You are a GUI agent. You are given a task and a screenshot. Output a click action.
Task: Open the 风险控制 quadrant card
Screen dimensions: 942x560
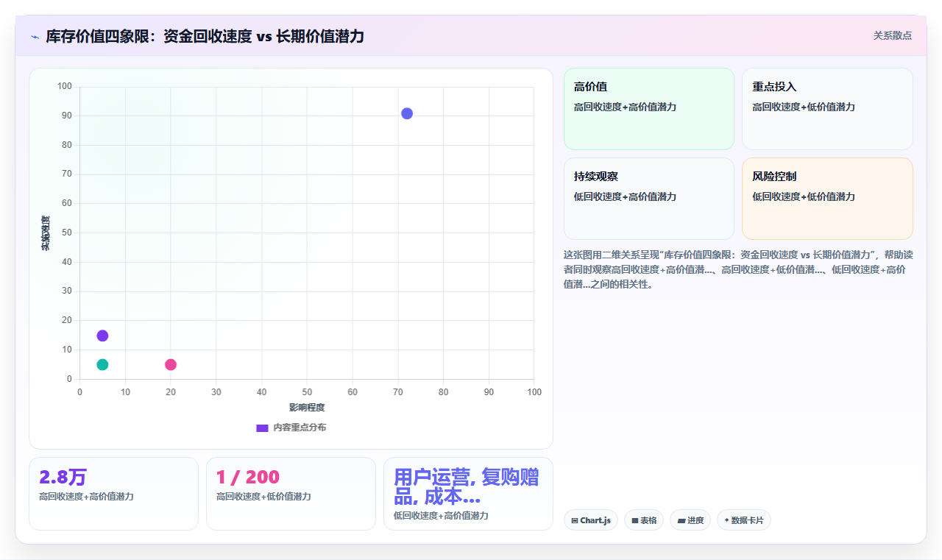pyautogui.click(x=827, y=199)
